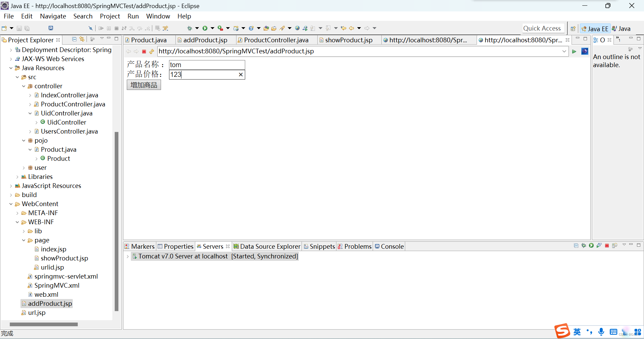This screenshot has width=644, height=339.
Task: Click the Debug bug icon in main toolbar
Action: click(190, 28)
